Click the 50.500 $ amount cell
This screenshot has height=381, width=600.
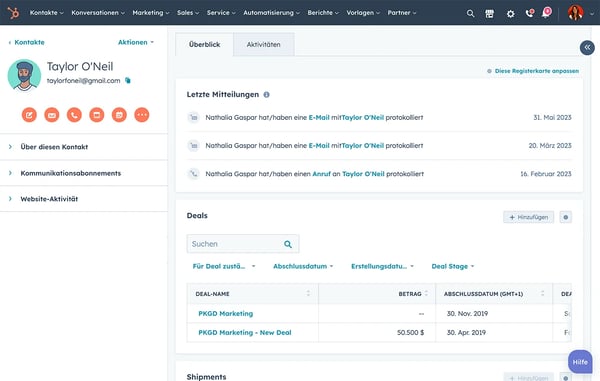(411, 333)
